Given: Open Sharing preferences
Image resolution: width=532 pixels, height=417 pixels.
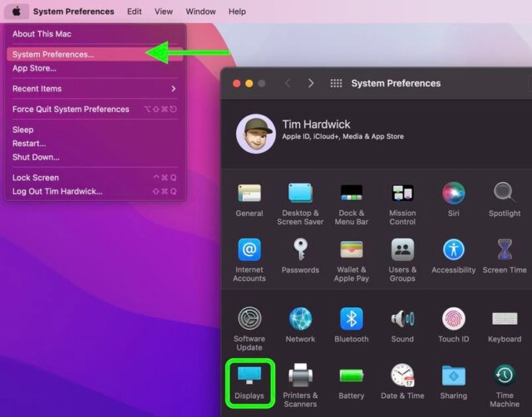Looking at the screenshot, I should point(454,382).
